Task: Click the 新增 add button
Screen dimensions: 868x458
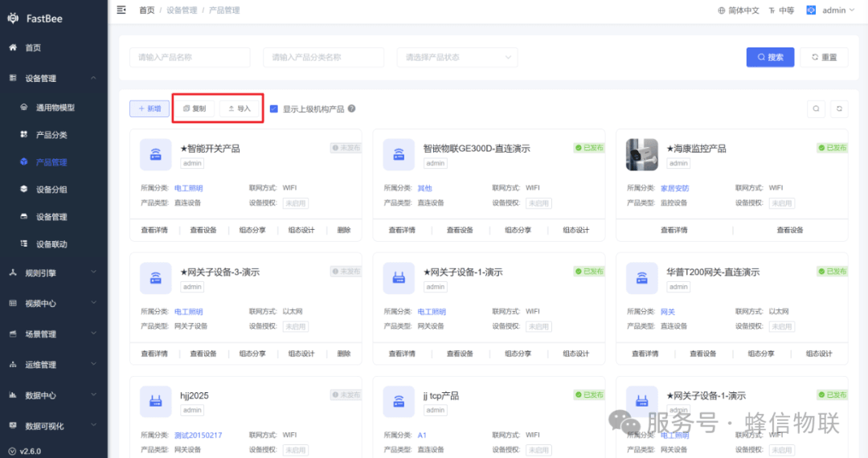Action: (x=149, y=108)
